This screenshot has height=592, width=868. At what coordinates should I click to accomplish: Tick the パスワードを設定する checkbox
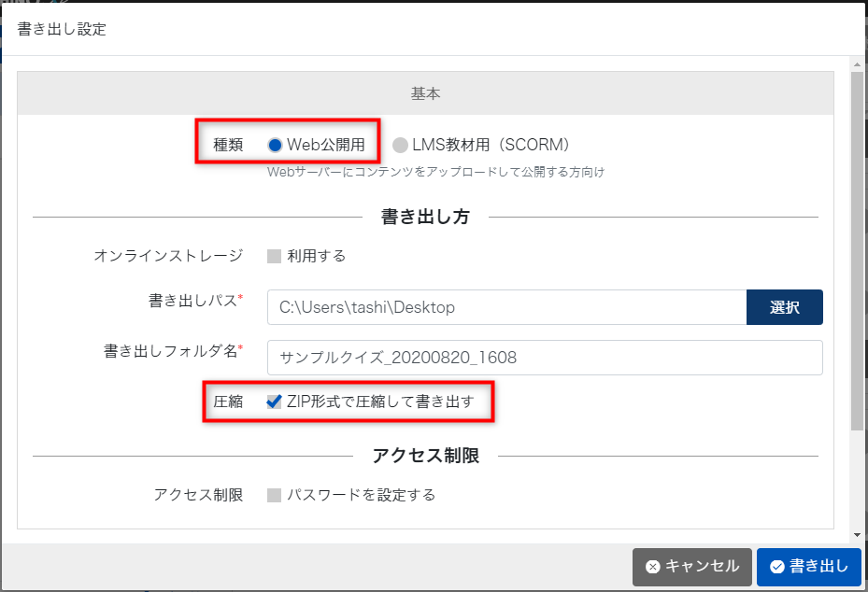(275, 495)
